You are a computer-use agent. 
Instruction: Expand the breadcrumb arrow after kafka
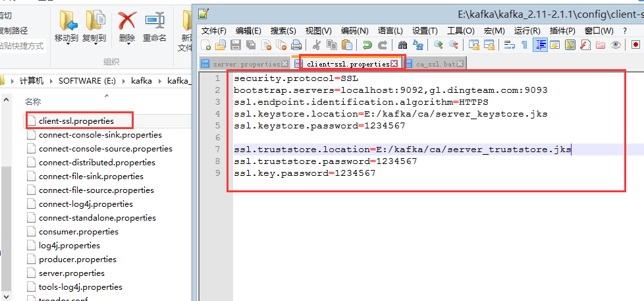click(x=159, y=81)
